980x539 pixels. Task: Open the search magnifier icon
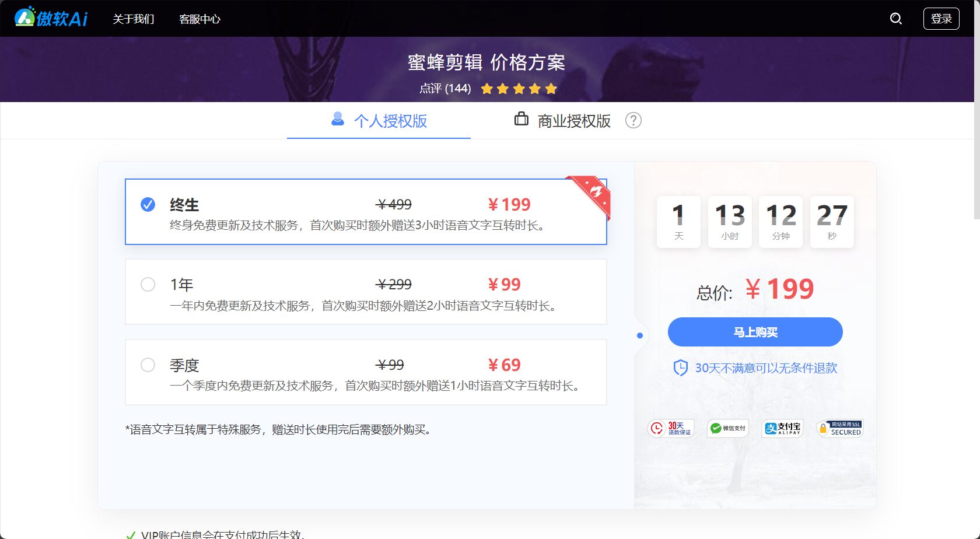896,19
